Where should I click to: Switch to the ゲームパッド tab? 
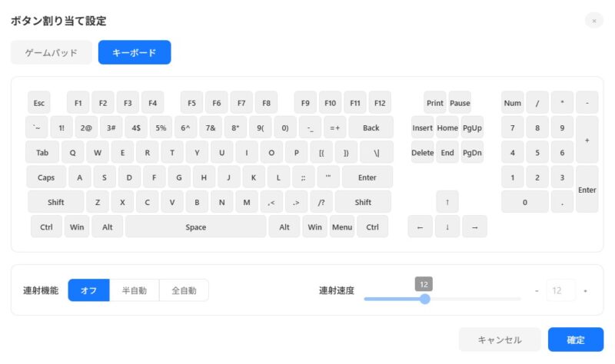[x=52, y=52]
